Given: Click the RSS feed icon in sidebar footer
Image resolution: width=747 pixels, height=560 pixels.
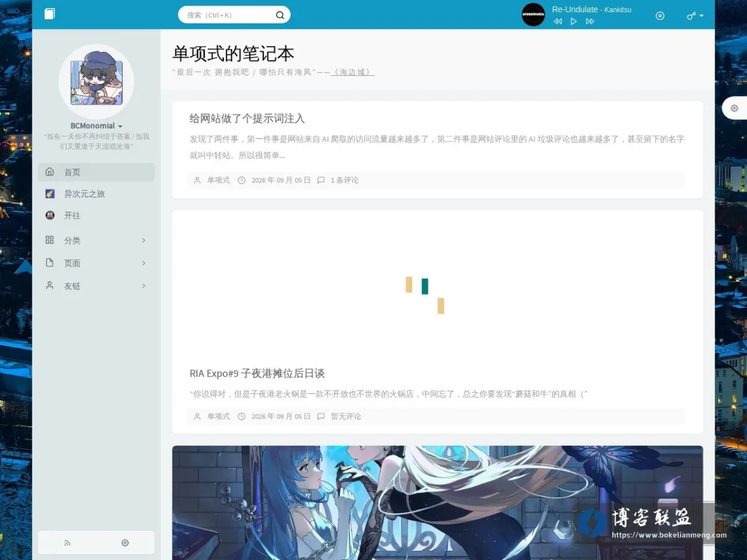Looking at the screenshot, I should click(x=67, y=543).
